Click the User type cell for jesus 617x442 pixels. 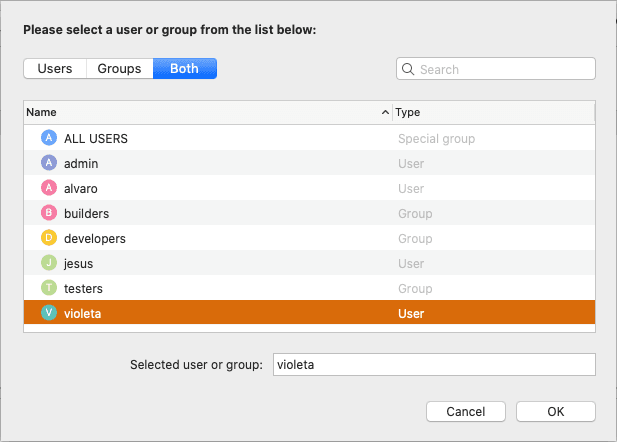pyautogui.click(x=411, y=263)
